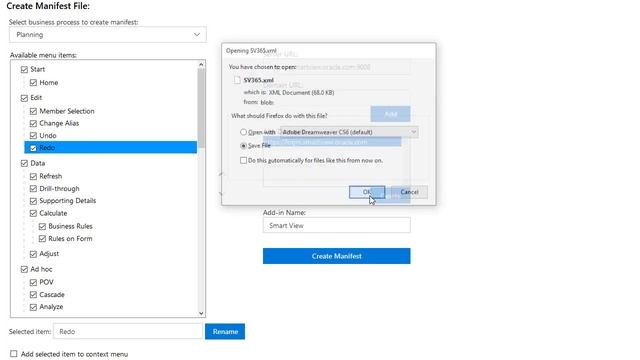This screenshot has height=360, width=640.
Task: Toggle the Supporting Details checkbox
Action: point(33,201)
